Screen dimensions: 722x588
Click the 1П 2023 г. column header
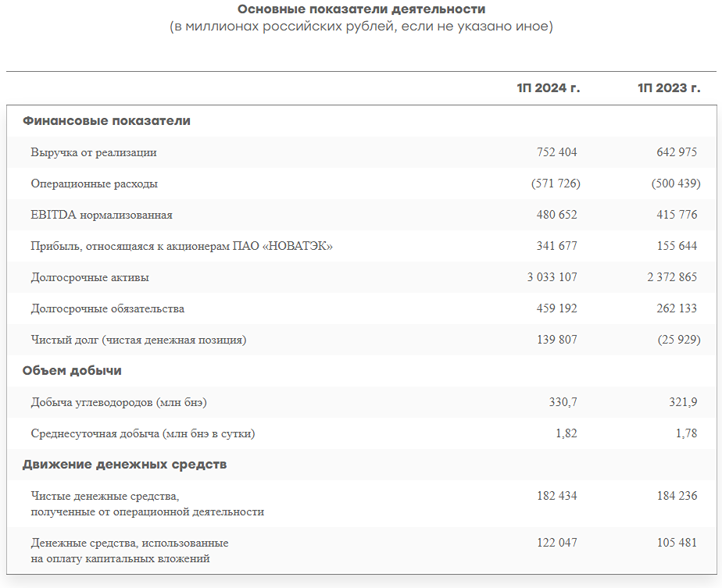(x=668, y=87)
